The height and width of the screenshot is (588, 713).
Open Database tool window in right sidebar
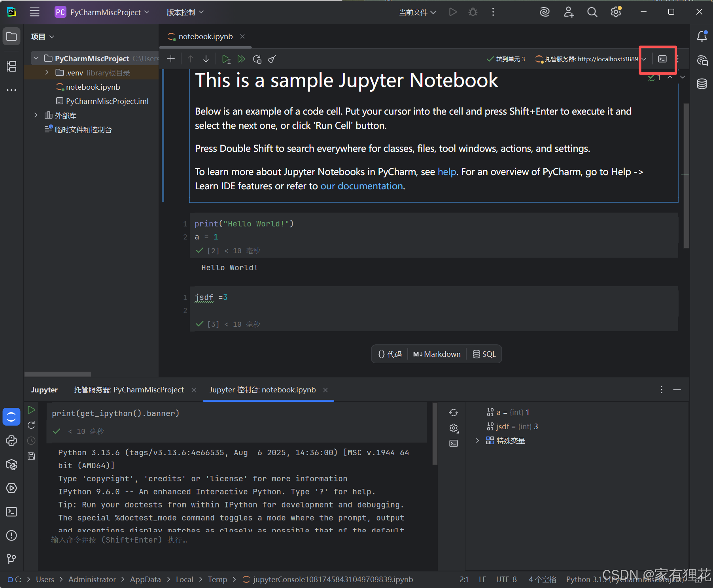[x=702, y=84]
